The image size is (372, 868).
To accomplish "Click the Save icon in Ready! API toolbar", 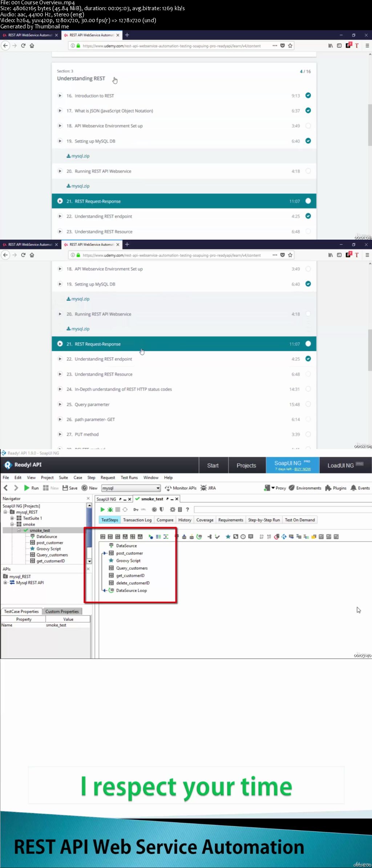I will 65,488.
